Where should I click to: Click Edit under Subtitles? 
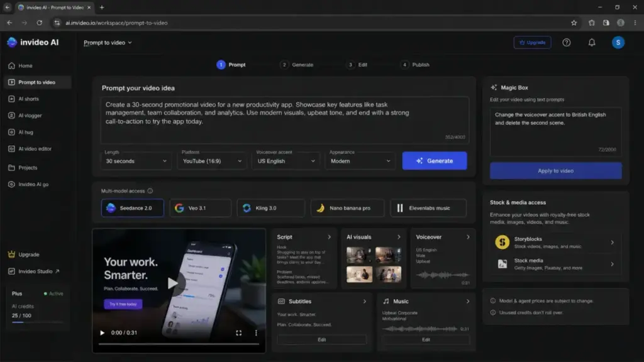pyautogui.click(x=321, y=340)
